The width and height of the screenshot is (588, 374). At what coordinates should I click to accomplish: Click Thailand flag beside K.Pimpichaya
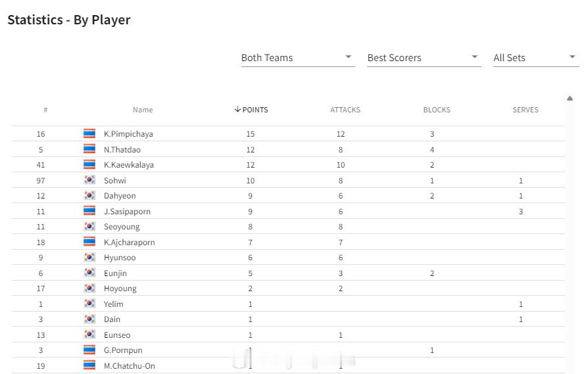(x=89, y=133)
